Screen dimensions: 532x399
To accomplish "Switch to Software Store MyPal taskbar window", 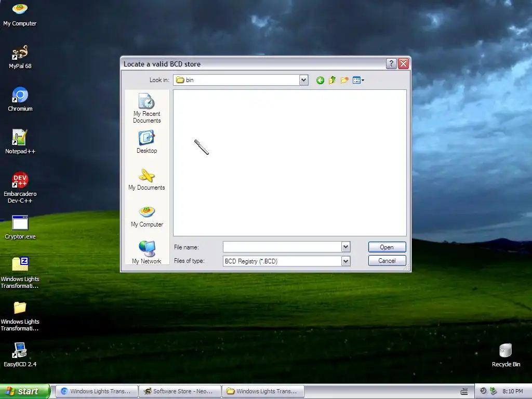I will (180, 391).
